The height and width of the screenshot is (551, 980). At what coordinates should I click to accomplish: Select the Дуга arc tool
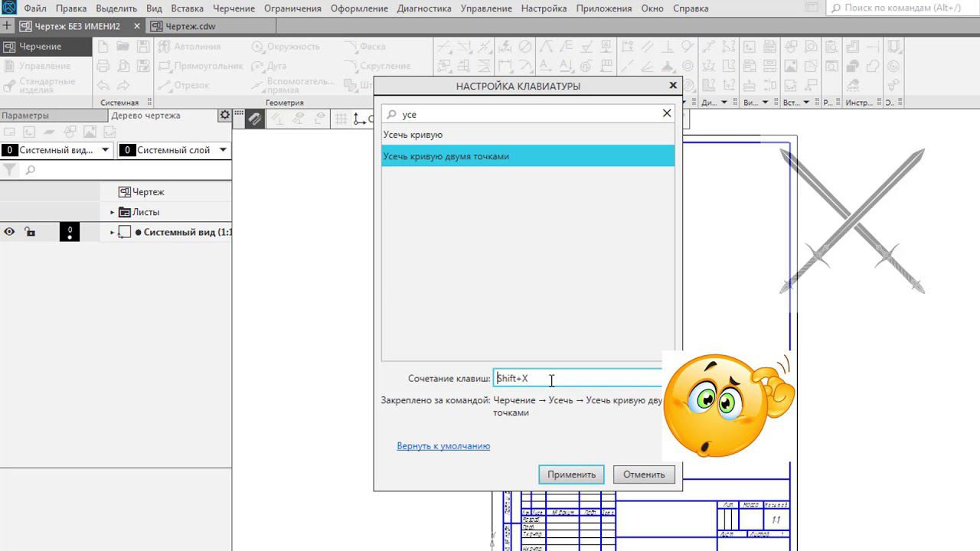click(x=269, y=66)
